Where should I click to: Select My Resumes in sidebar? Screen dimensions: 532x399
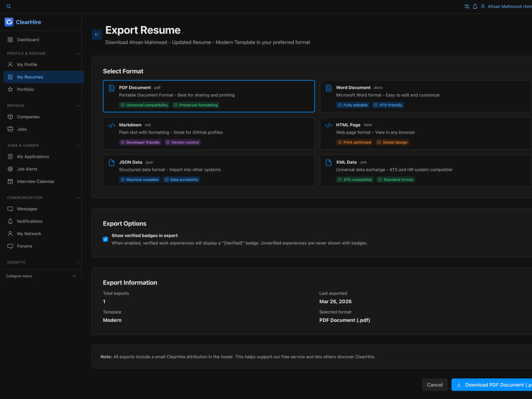[44, 77]
